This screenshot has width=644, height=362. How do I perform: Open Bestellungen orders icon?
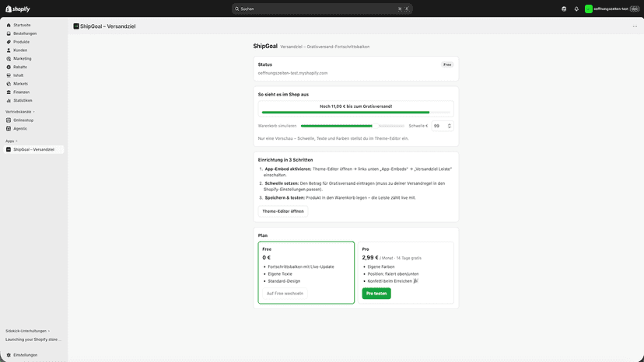(x=9, y=33)
